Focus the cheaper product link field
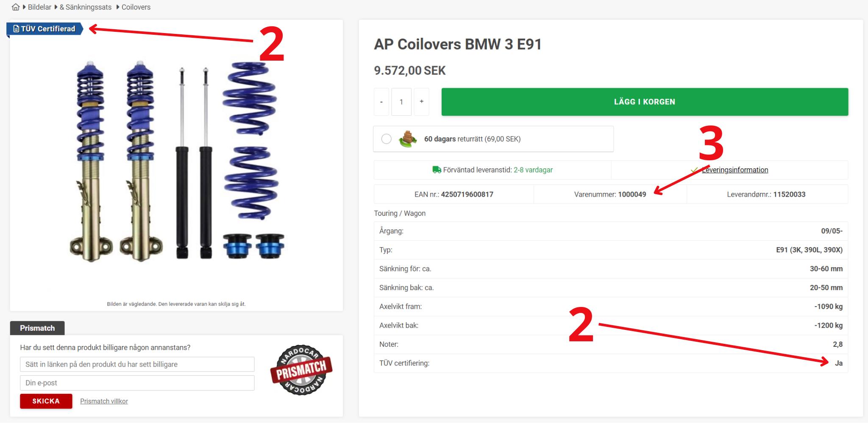The image size is (868, 424). coord(137,364)
